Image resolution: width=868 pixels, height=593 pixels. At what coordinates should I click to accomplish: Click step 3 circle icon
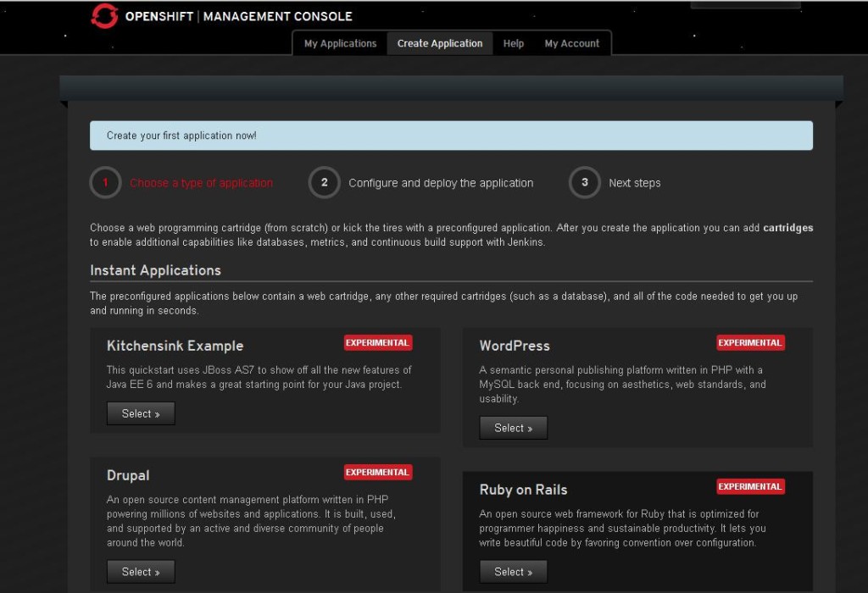pos(584,182)
